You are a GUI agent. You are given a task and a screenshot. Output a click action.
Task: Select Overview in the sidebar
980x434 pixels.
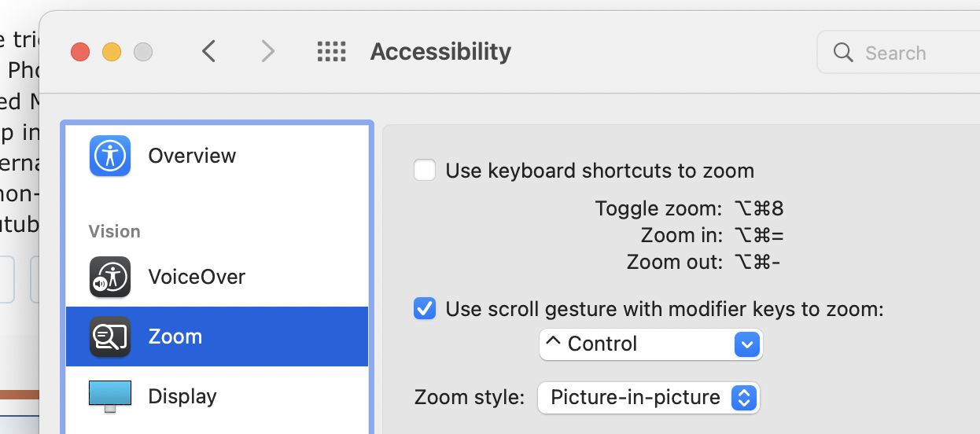pyautogui.click(x=192, y=156)
